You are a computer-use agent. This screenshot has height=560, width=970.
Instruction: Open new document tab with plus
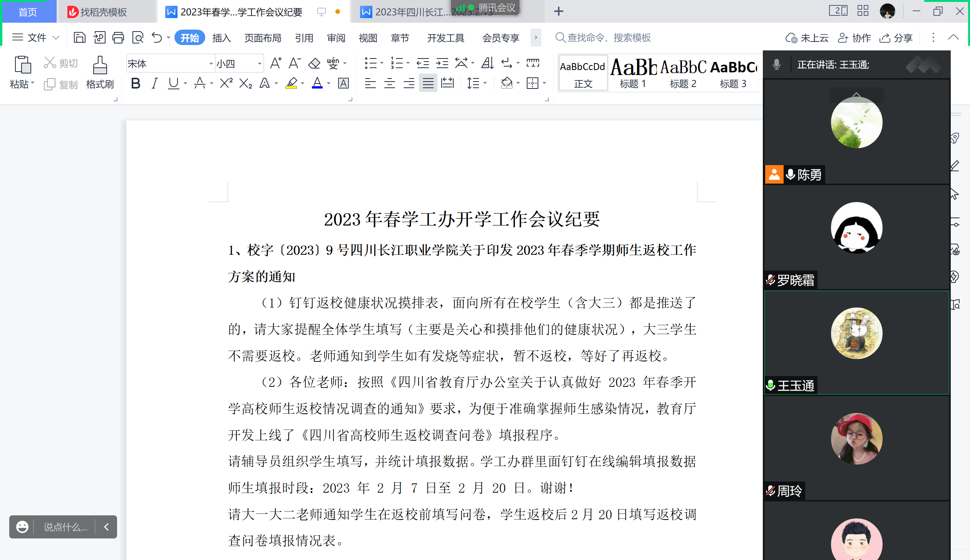559,12
